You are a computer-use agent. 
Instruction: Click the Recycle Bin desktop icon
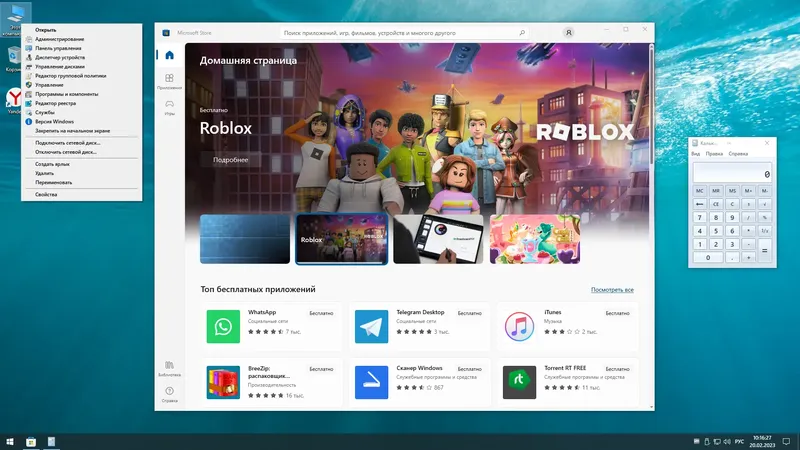[x=14, y=59]
